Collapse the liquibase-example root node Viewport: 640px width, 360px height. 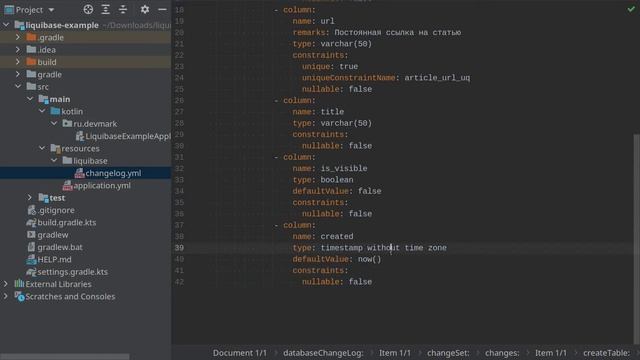(6, 25)
